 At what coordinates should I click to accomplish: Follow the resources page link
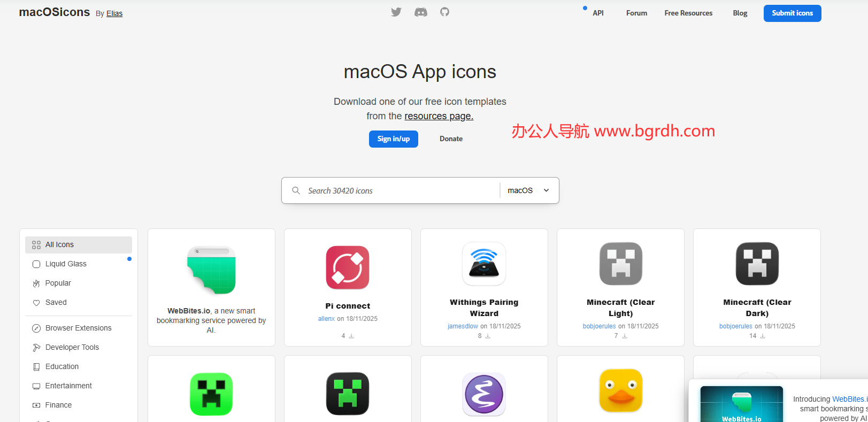439,116
